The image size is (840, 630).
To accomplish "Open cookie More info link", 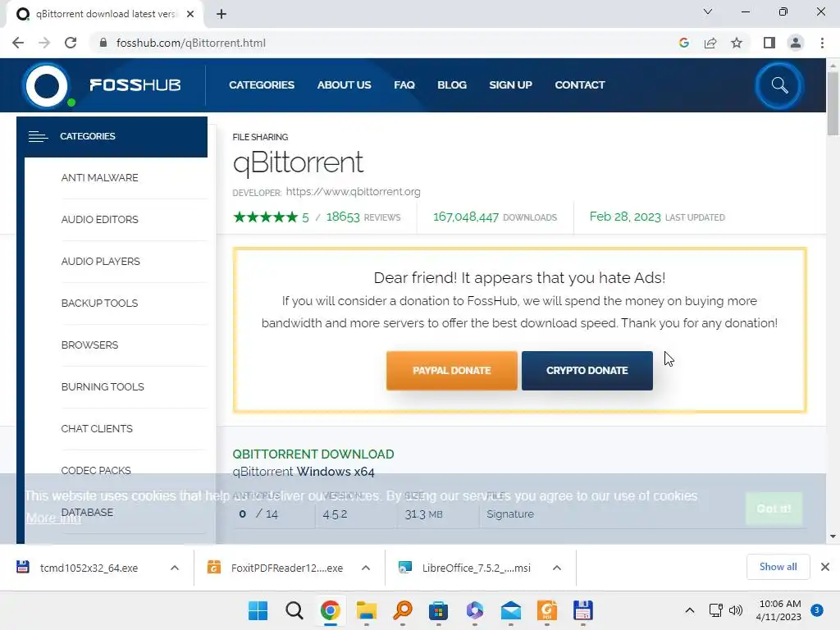I will (x=53, y=518).
